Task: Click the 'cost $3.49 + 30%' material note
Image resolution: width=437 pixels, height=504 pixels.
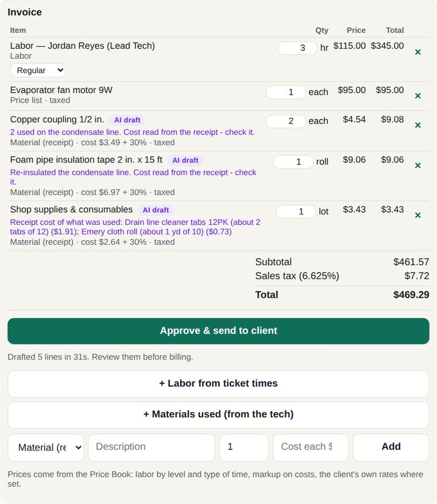Action: [x=114, y=143]
